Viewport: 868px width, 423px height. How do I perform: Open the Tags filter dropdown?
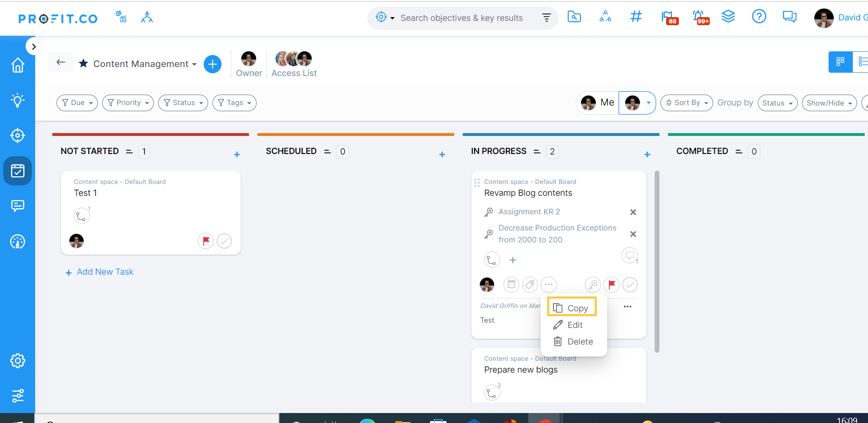234,103
